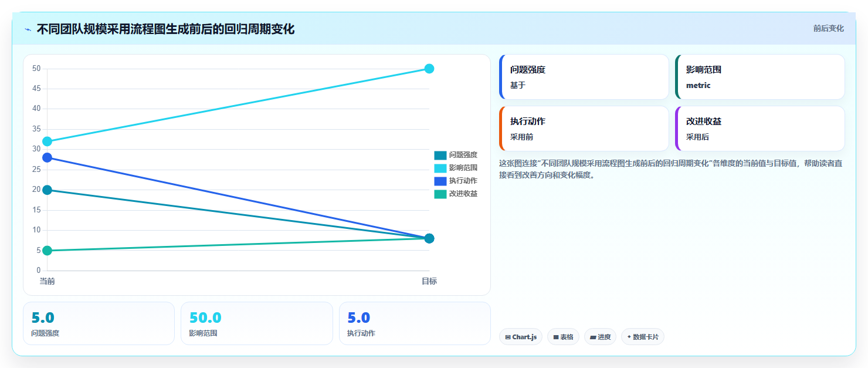The width and height of the screenshot is (868, 368).
Task: Click the text 基于 under 问题强度
Action: tap(518, 85)
